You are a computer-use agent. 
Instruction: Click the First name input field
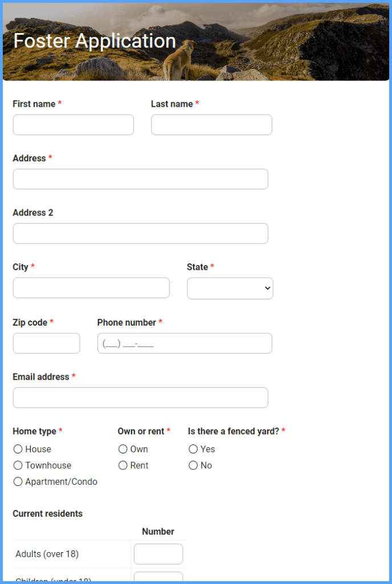pyautogui.click(x=73, y=124)
